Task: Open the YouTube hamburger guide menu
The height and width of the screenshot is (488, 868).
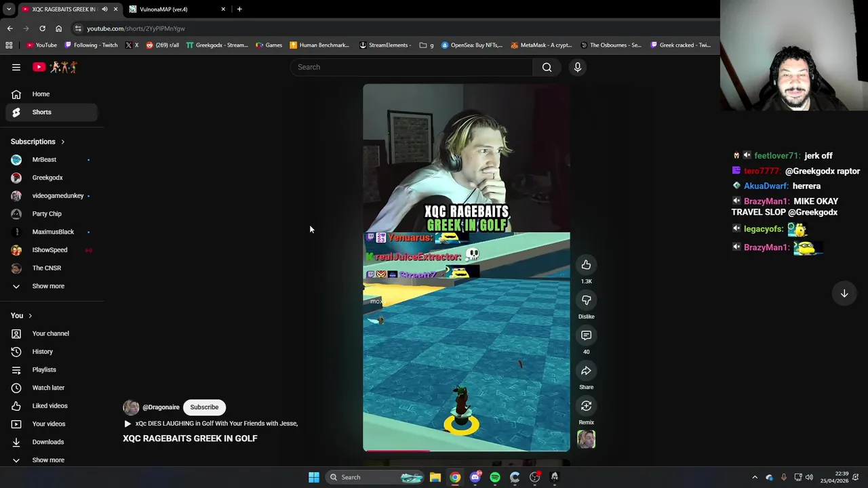Action: (16, 67)
